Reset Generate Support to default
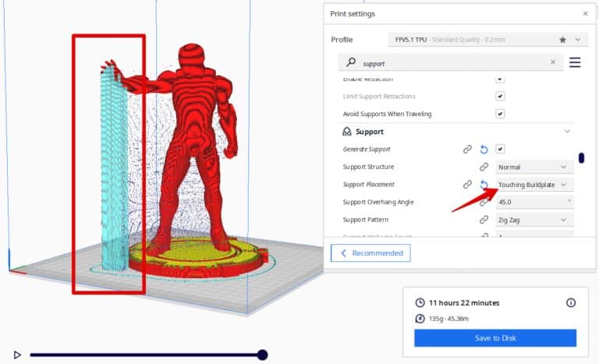Image resolution: width=599 pixels, height=364 pixels. point(484,150)
